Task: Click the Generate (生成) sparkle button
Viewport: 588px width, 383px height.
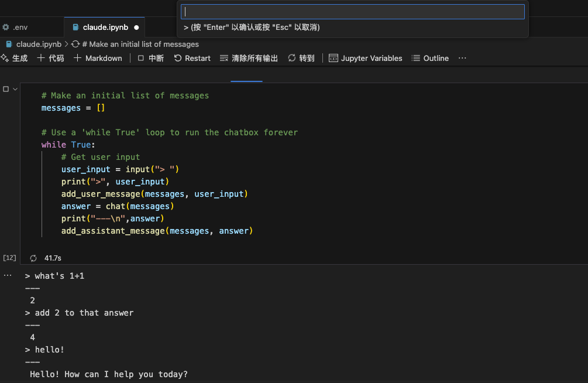Action: coord(14,58)
